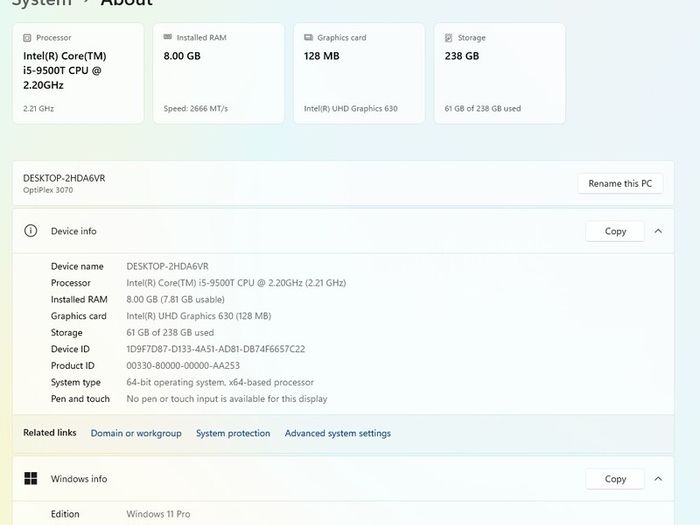Click '61 GB of 238 GB used' in Storage card

point(483,108)
